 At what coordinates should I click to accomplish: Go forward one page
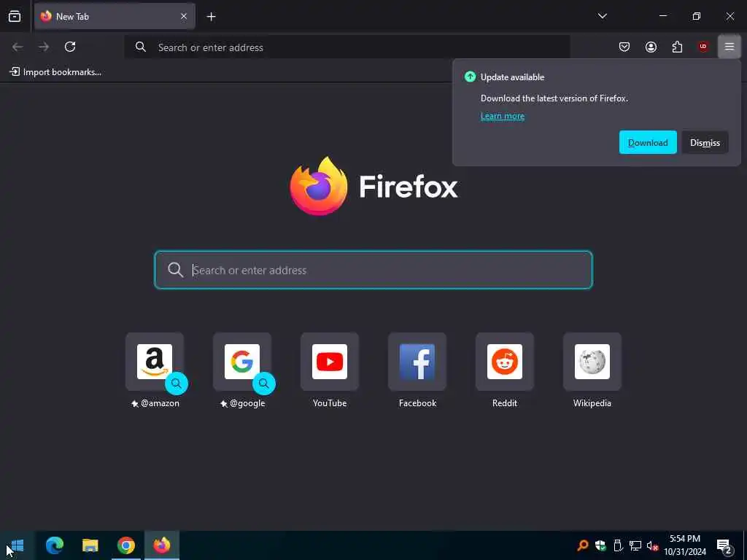point(44,47)
